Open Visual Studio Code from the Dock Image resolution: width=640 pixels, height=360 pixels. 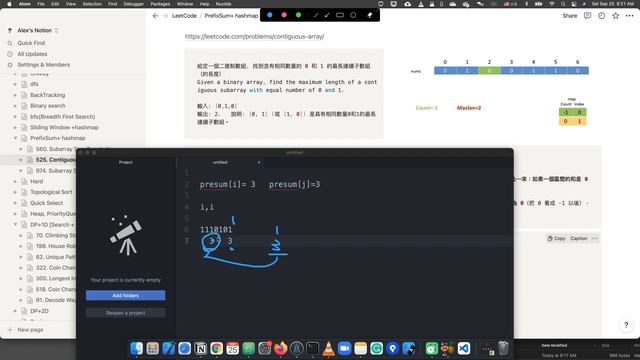tap(464, 348)
